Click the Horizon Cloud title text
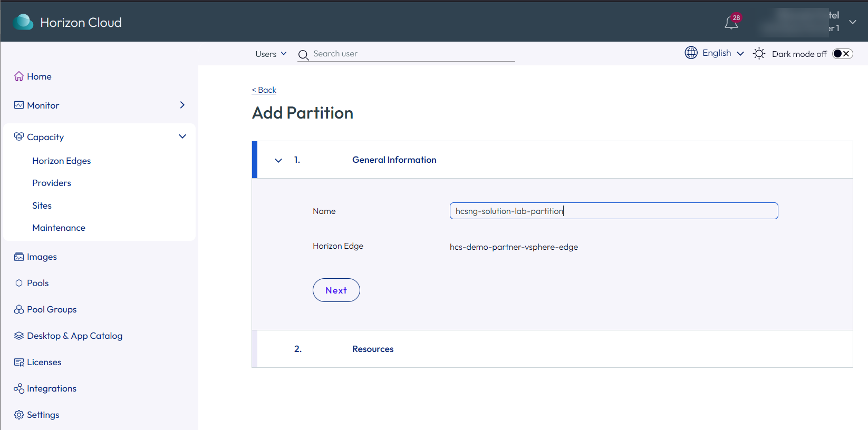The image size is (868, 430). [x=81, y=22]
